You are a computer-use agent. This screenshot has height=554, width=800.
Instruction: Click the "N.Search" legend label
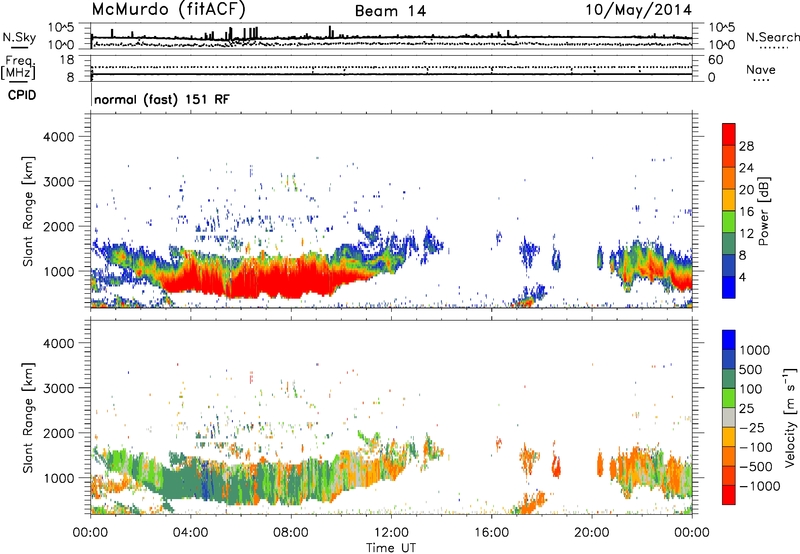pyautogui.click(x=772, y=37)
